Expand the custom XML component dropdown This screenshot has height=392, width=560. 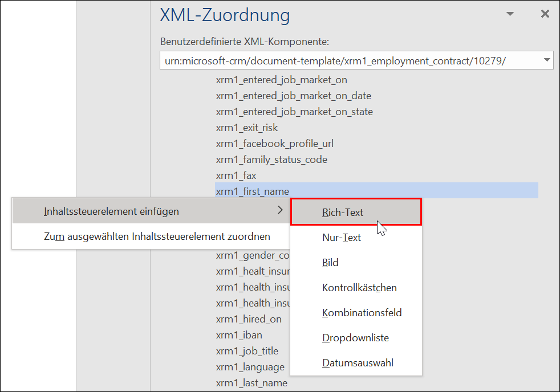pyautogui.click(x=546, y=60)
